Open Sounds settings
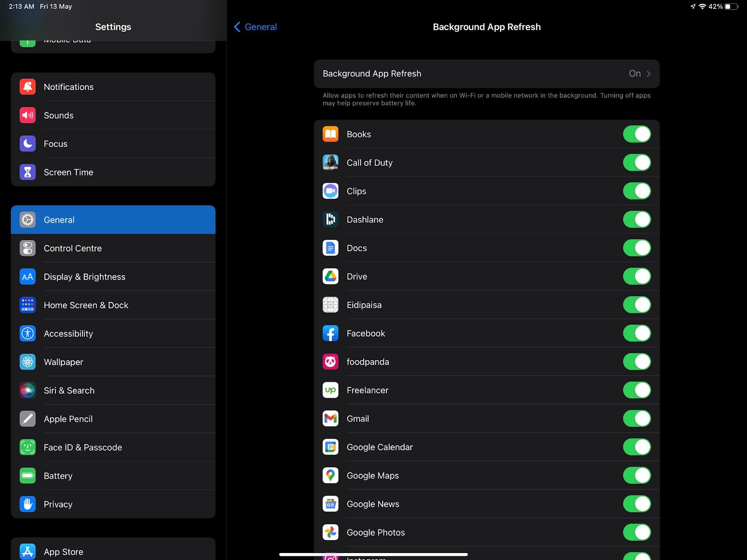 coord(113,115)
